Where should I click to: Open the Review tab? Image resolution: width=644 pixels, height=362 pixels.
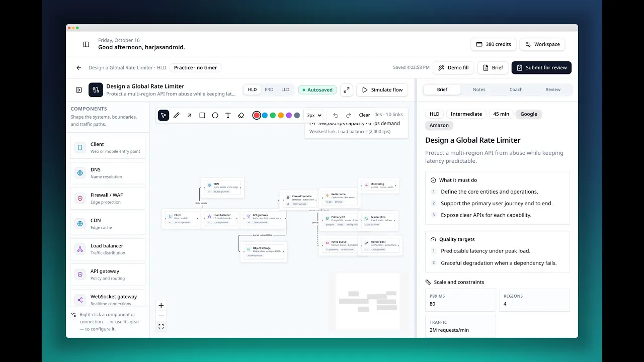coord(553,89)
